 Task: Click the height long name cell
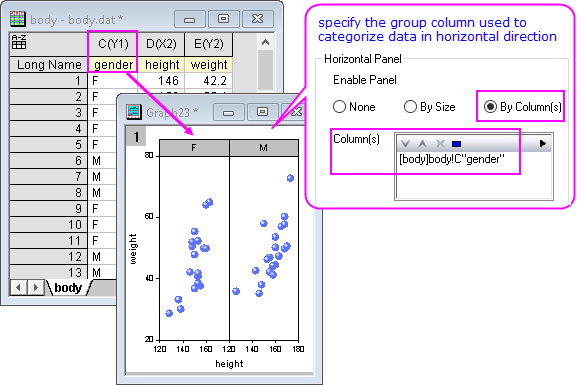[161, 65]
